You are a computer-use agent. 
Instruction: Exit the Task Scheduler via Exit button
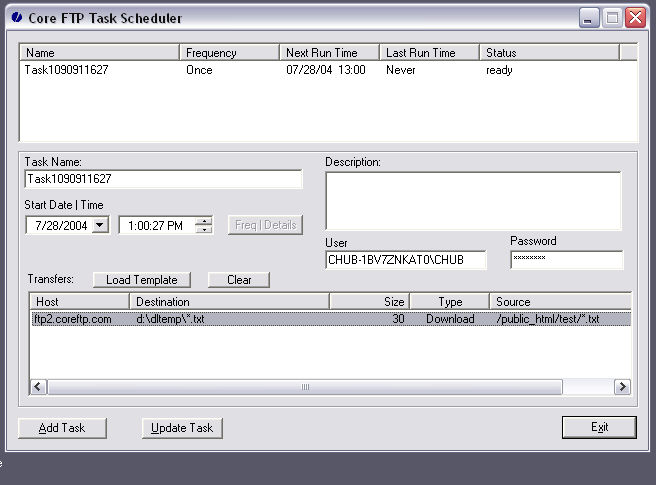coord(599,428)
